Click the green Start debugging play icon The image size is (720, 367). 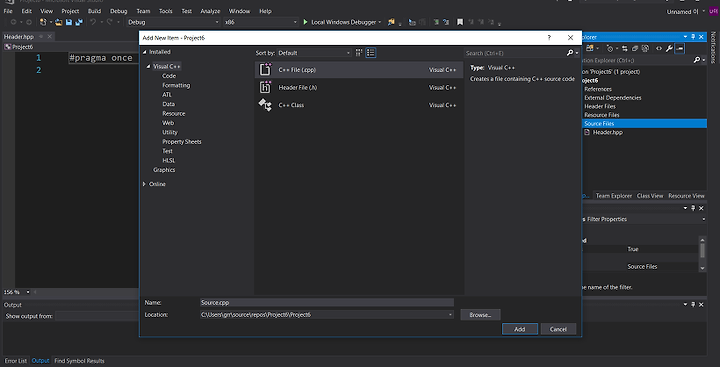[305, 22]
